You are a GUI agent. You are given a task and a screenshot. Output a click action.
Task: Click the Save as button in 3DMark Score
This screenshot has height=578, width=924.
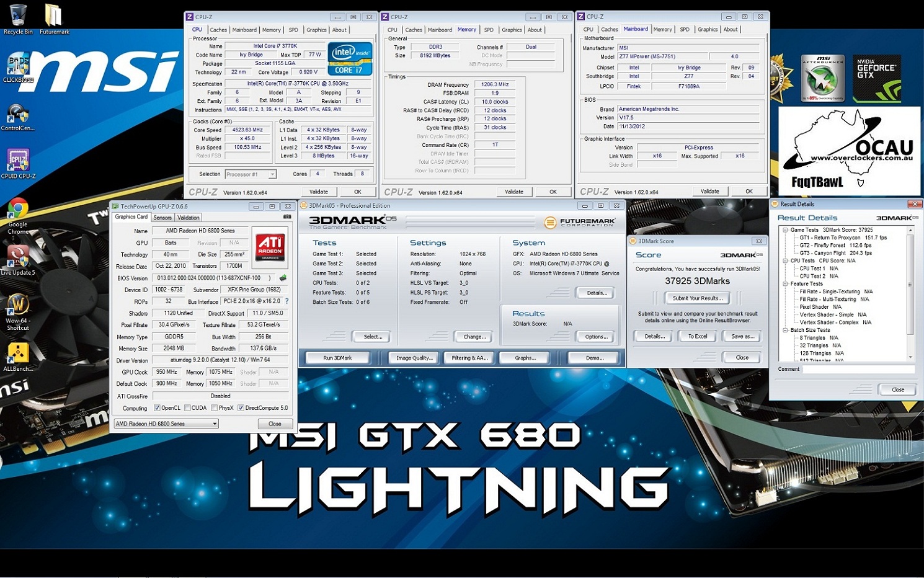click(742, 336)
